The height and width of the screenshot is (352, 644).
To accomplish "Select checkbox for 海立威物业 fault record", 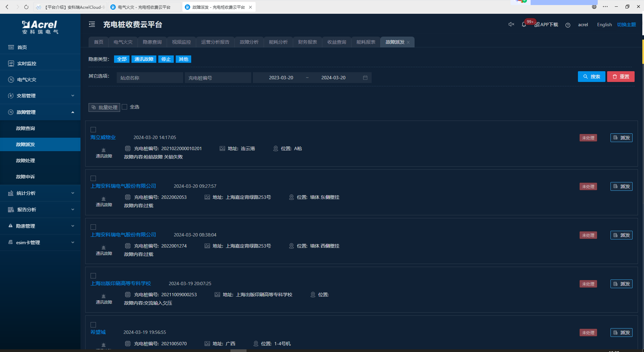I will 93,130.
